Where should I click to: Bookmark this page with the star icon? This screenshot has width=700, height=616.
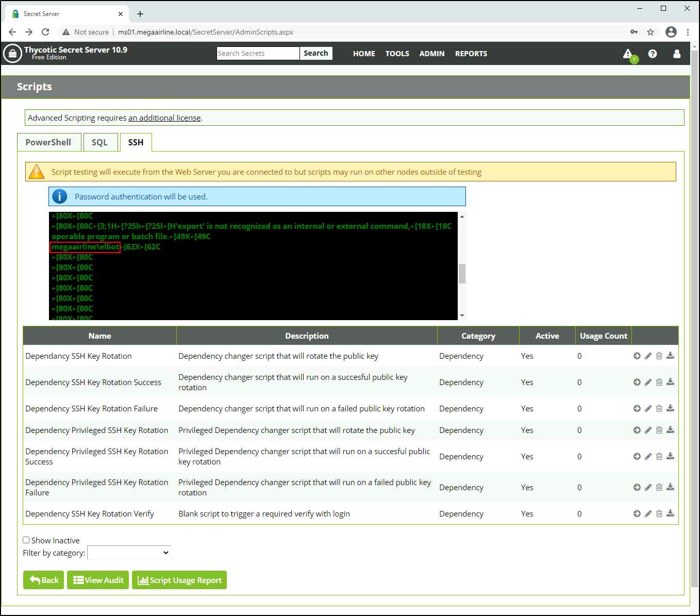click(x=651, y=32)
